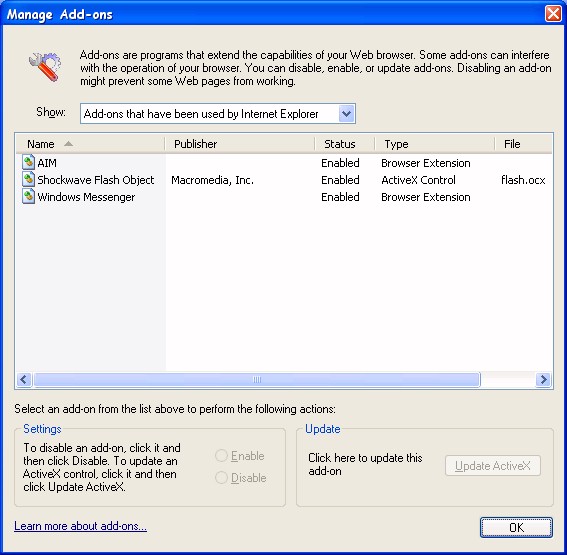
Task: Sort add-ons by Type column header
Action: pyautogui.click(x=435, y=144)
